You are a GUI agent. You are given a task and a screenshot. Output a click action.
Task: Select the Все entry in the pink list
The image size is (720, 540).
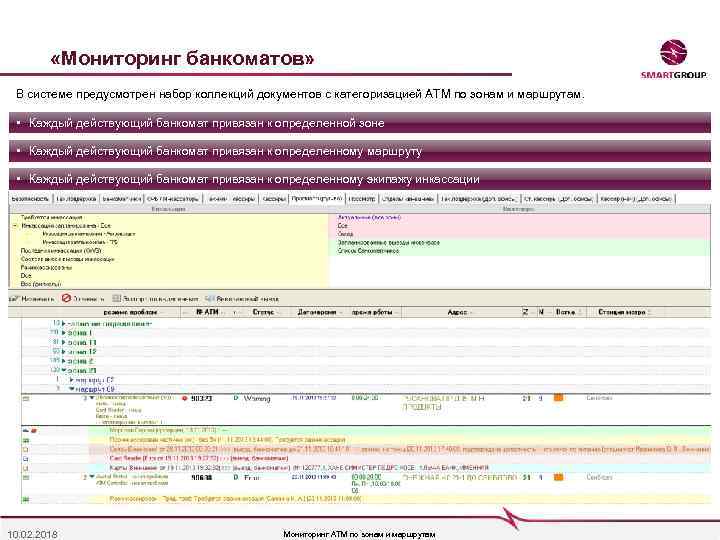click(x=343, y=226)
